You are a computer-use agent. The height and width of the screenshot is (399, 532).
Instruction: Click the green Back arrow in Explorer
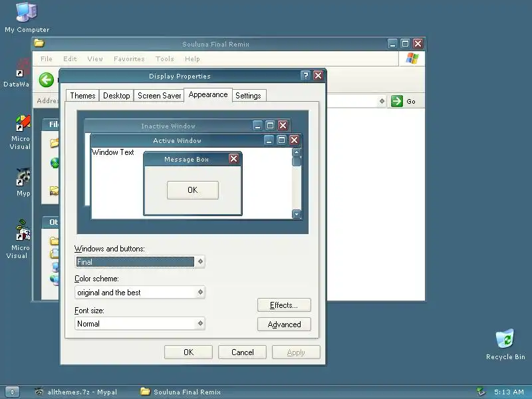[x=46, y=80]
